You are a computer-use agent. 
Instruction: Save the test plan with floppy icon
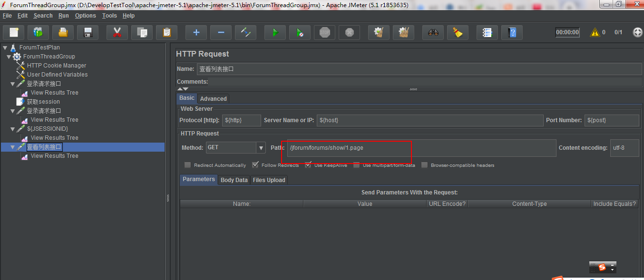[88, 32]
